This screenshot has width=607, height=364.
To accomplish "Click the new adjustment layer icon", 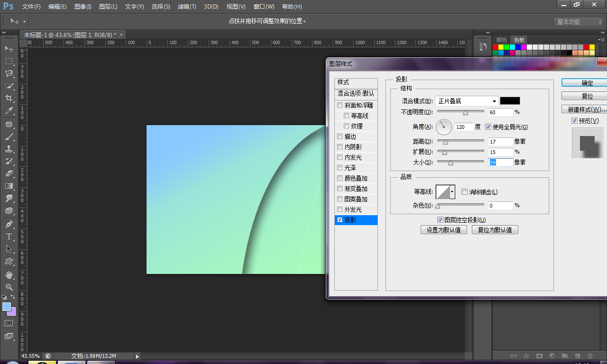I will tap(552, 355).
